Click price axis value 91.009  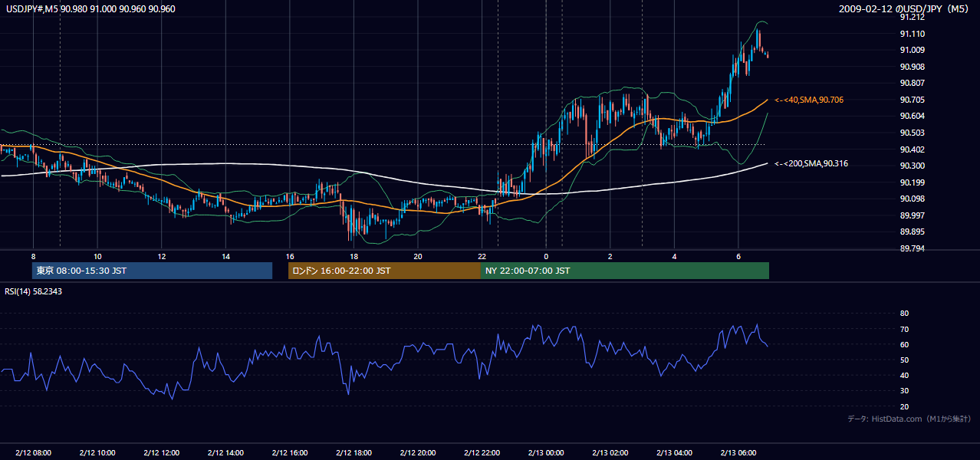pos(912,50)
